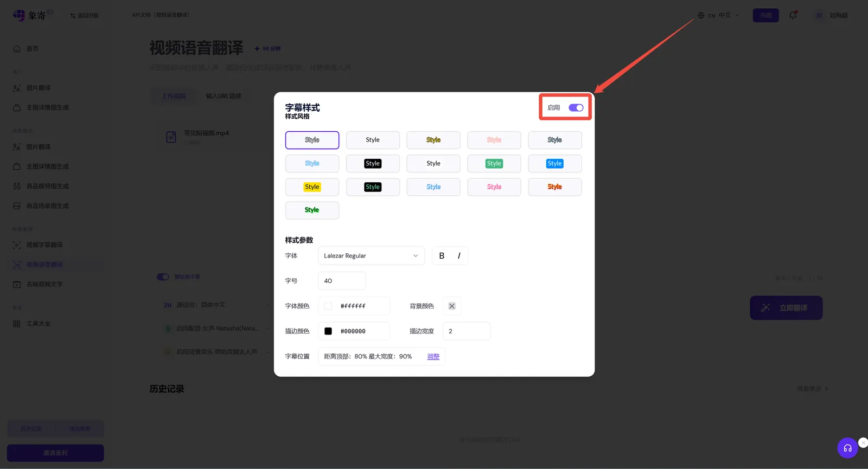Click the image icon beside 商品场景图生成
The height and width of the screenshot is (469, 868).
click(17, 206)
